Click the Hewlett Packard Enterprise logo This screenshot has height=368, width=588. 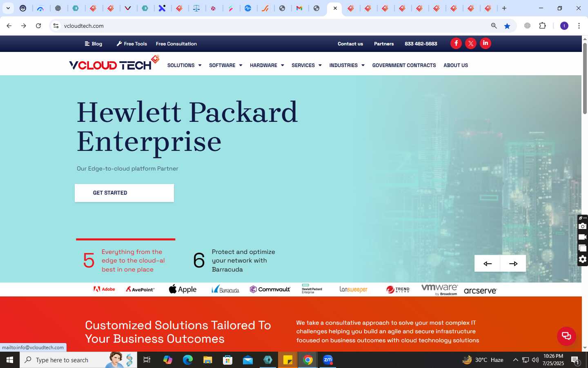point(312,289)
